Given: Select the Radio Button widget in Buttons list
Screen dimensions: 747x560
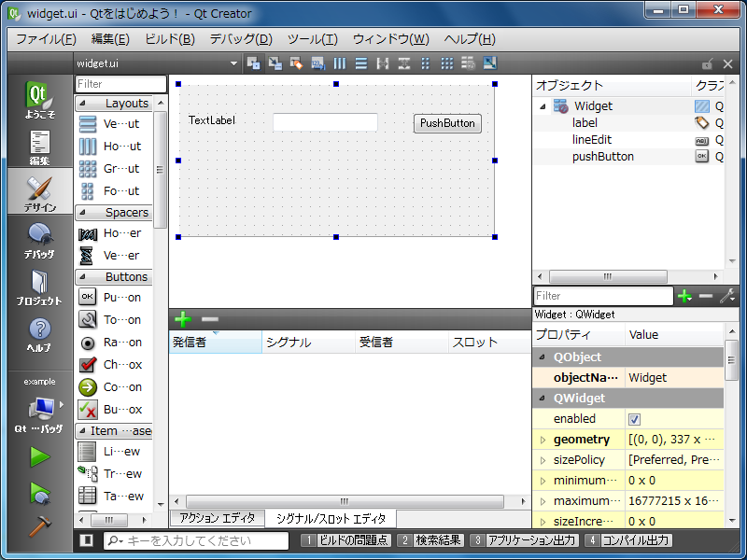Looking at the screenshot, I should click(x=112, y=343).
